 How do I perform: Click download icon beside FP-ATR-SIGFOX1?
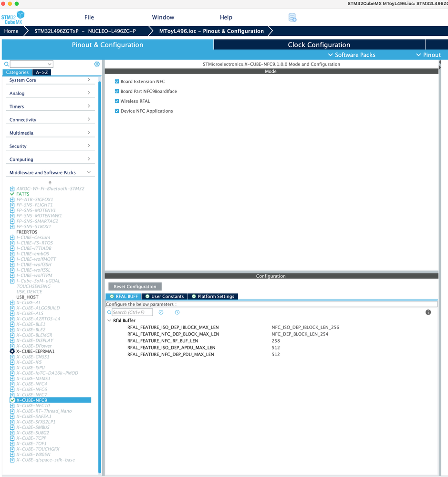[x=12, y=200]
